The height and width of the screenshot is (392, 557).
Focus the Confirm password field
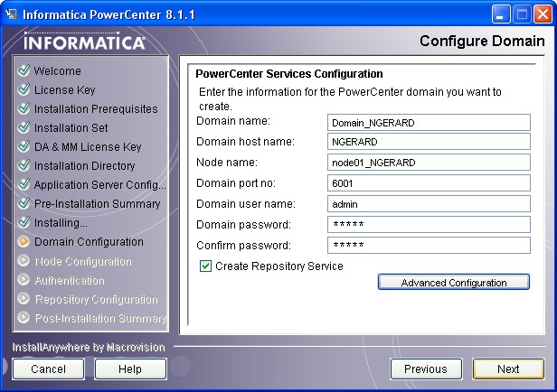tap(429, 245)
